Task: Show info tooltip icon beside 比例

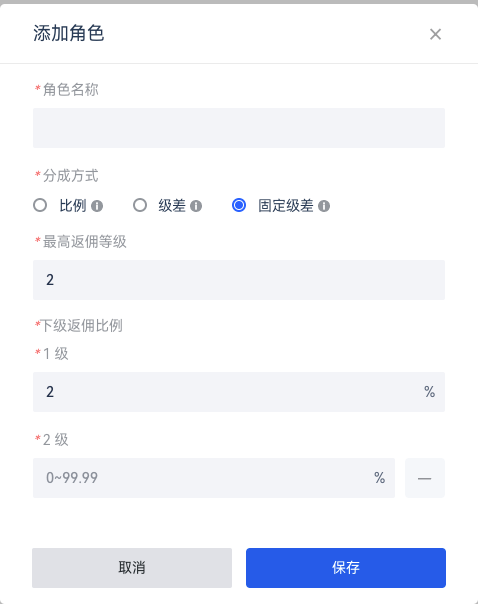Action: [x=97, y=206]
